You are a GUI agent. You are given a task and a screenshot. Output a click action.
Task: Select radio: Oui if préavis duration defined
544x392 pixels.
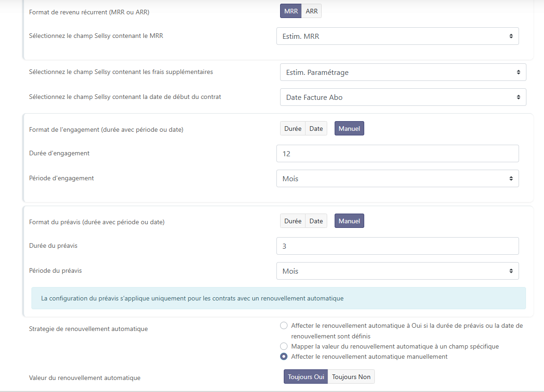(284, 325)
